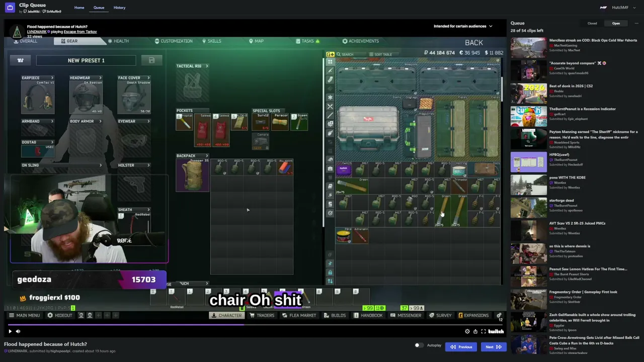Select the Merciless streak on COD clip thumbnail
The image size is (644, 362).
coord(529,47)
